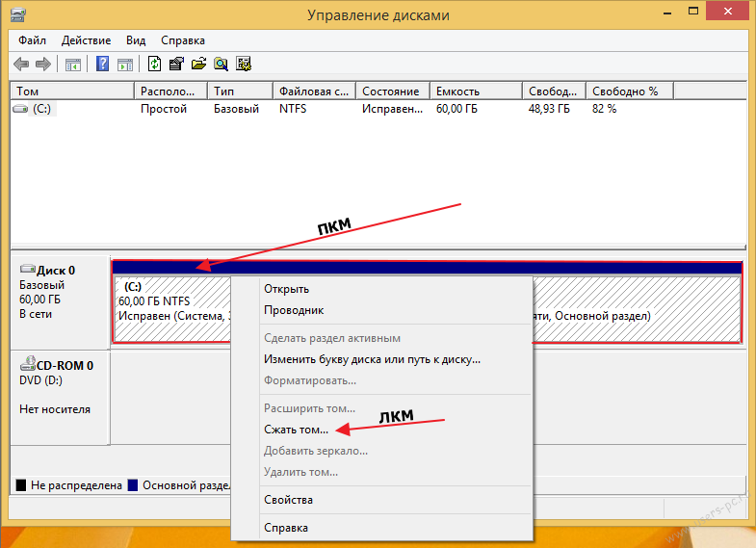Click the blue Help question mark icon
Screen dimensions: 756x548
pyautogui.click(x=102, y=65)
